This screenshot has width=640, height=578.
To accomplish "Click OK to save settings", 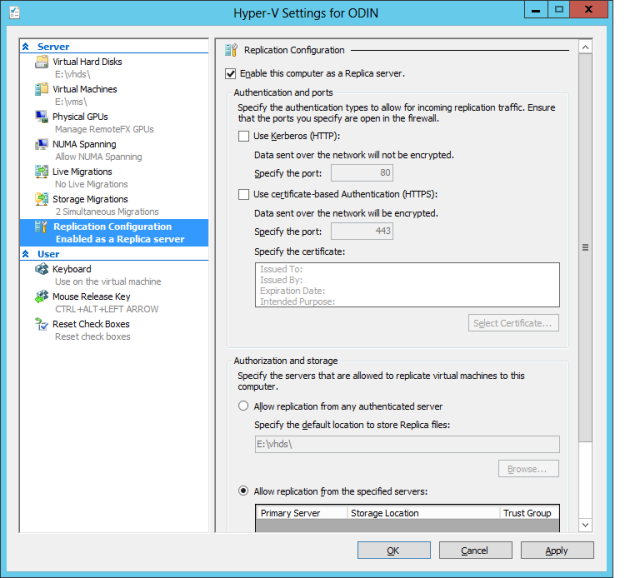I will tap(394, 550).
